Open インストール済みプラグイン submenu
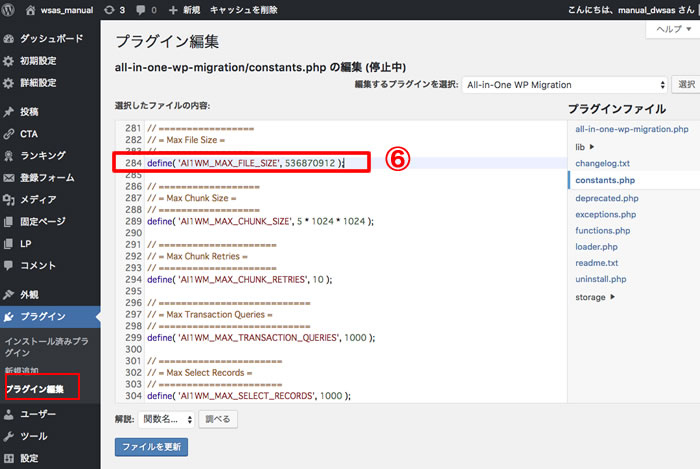The image size is (700, 469). (46, 347)
